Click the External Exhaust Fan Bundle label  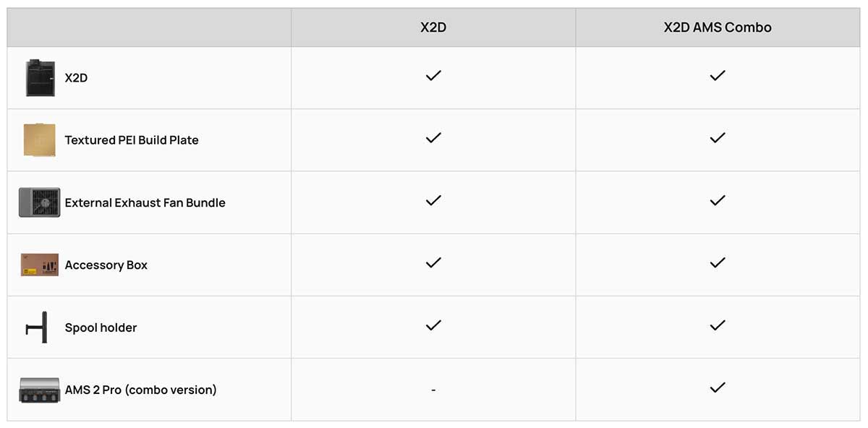(145, 203)
